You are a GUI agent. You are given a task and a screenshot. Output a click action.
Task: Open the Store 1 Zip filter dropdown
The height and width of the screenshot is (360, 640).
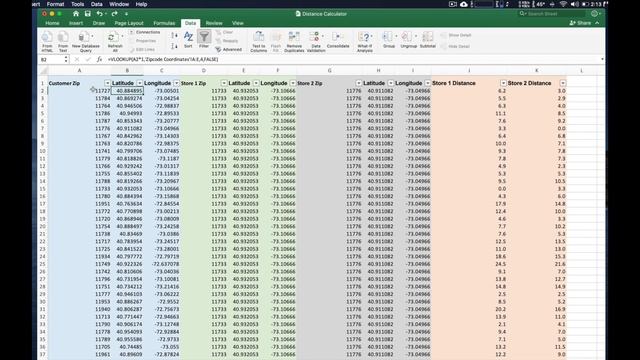[x=224, y=83]
